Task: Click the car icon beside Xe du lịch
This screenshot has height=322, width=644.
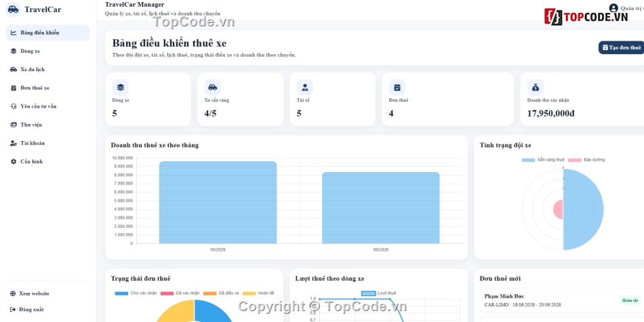Action: [14, 69]
